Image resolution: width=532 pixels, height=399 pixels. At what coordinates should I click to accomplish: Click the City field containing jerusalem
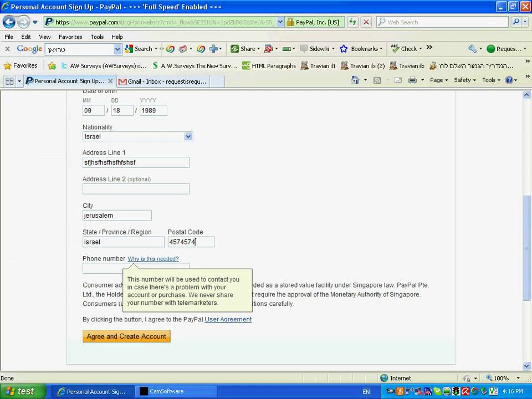(x=117, y=215)
